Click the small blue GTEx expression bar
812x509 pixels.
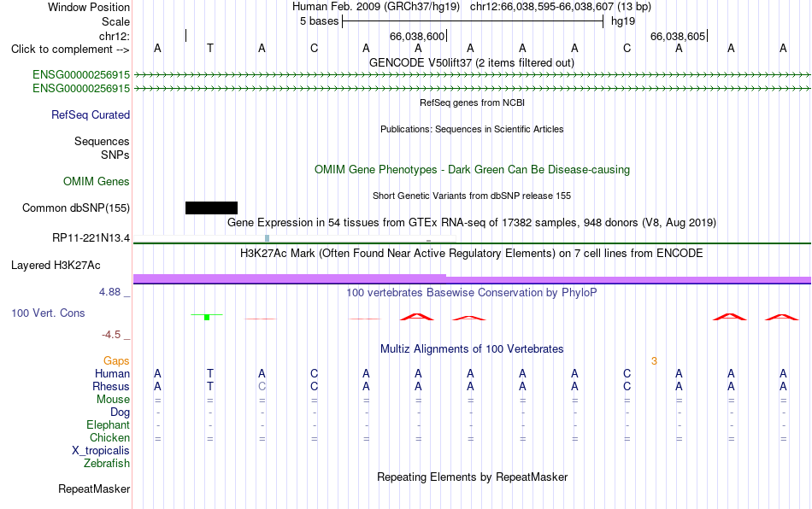(x=267, y=238)
